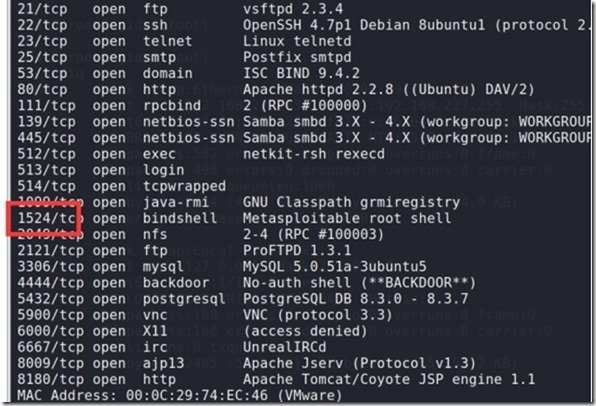Select the vsftpd 2.3.4 version text
This screenshot has height=406, width=596.
[293, 8]
